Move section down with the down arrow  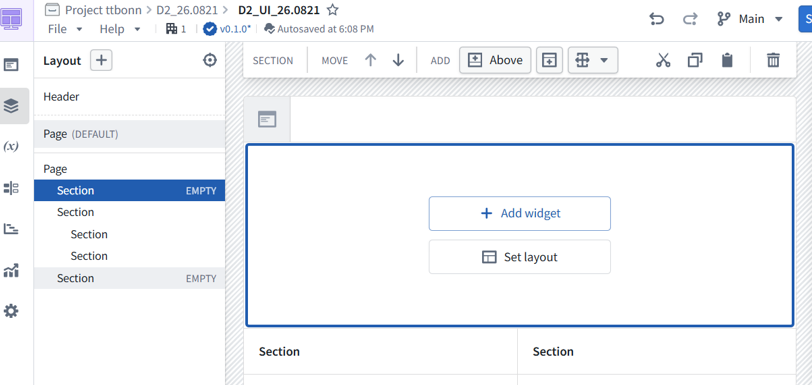[398, 61]
